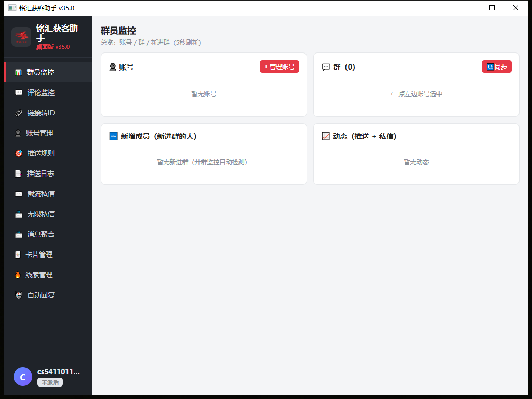Click the 推送规则 target icon
532x399 pixels.
click(x=19, y=153)
